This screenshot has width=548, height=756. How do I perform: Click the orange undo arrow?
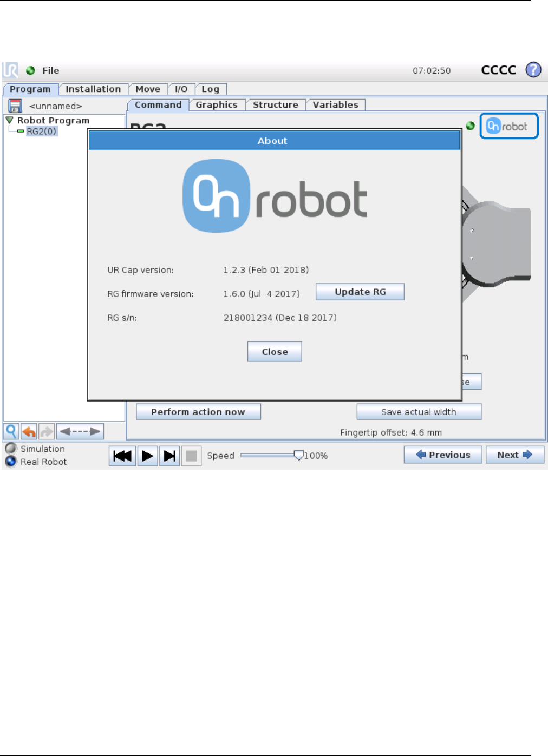click(x=29, y=431)
